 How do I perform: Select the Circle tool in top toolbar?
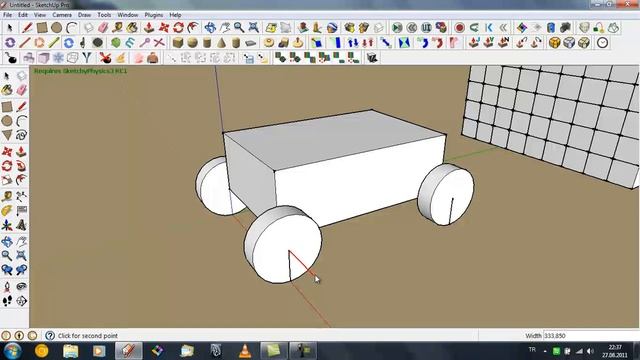click(x=57, y=28)
